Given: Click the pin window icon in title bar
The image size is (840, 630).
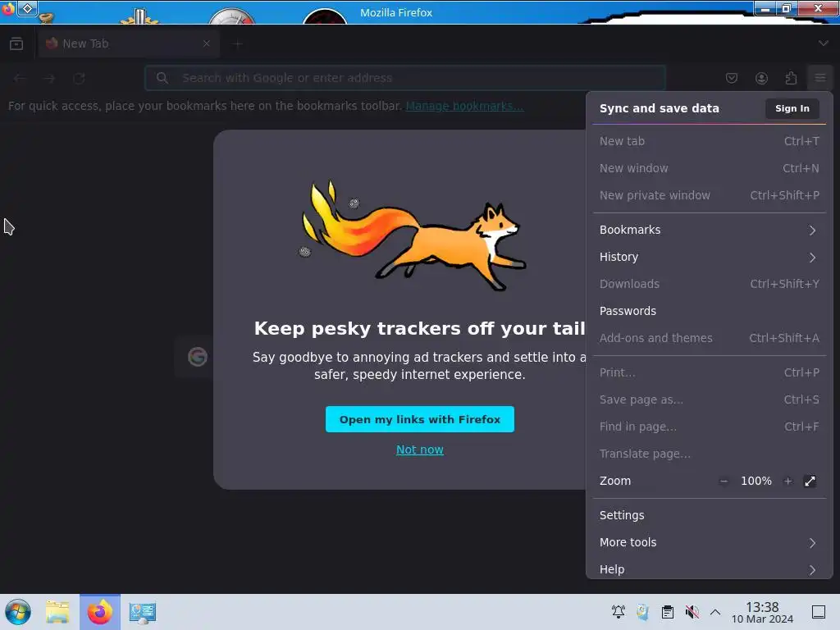Looking at the screenshot, I should [x=27, y=8].
